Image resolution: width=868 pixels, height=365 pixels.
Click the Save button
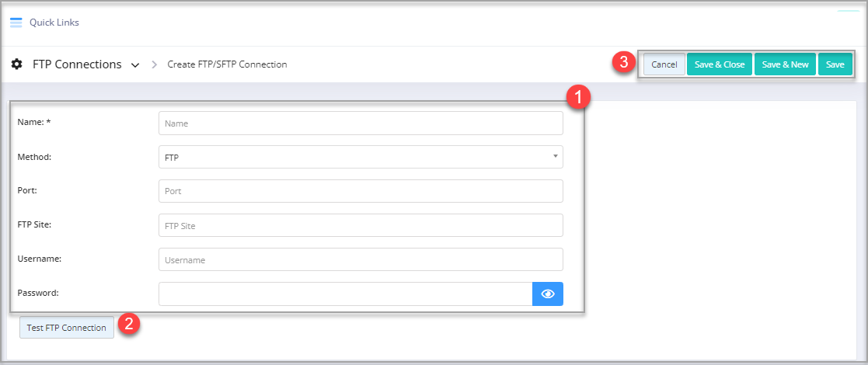(835, 64)
